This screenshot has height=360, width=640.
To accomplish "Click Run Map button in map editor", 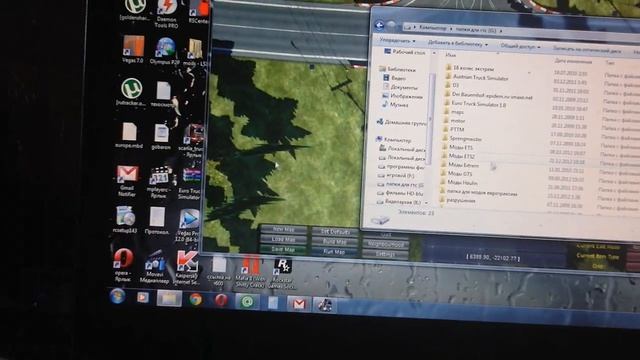I will coord(335,252).
